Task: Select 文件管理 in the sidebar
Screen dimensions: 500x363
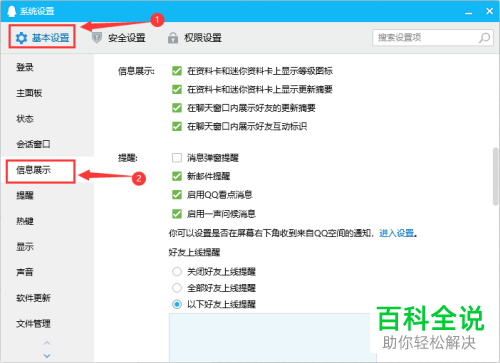Action: coord(33,323)
